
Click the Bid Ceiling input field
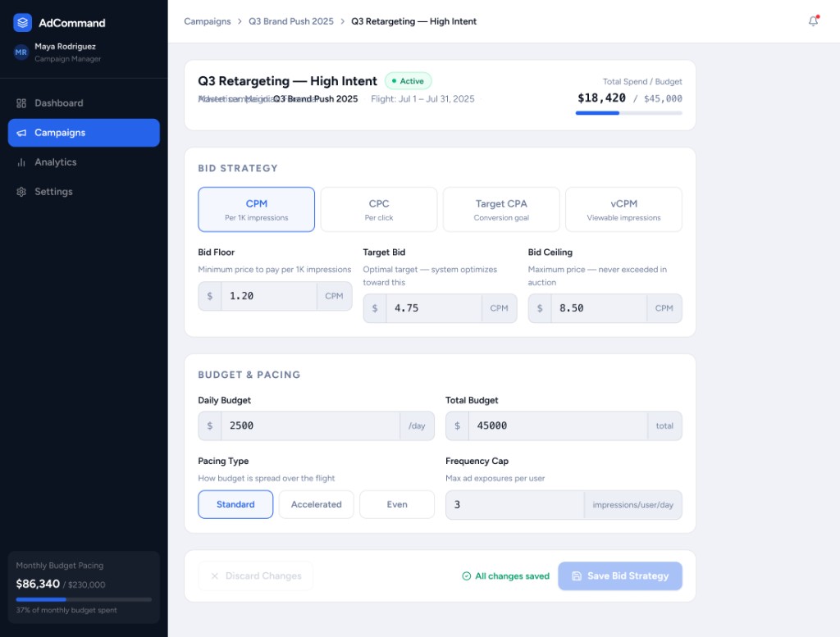pyautogui.click(x=598, y=308)
